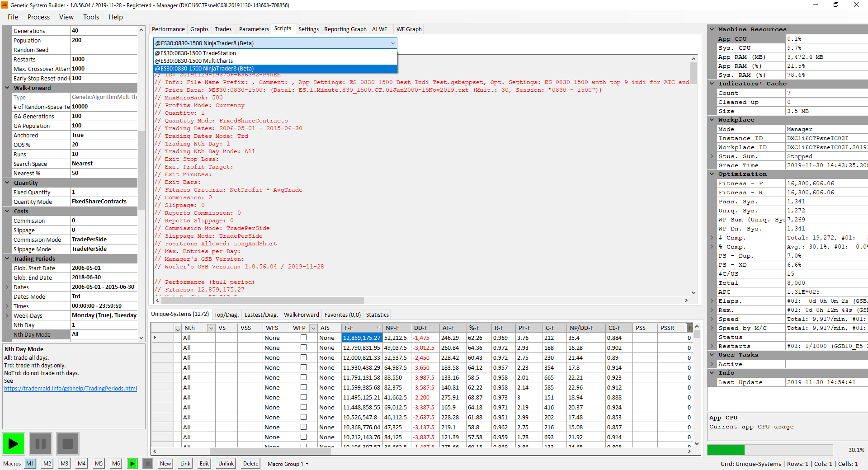Run macro with small green play icon
The width and height of the screenshot is (868, 470).
132,464
